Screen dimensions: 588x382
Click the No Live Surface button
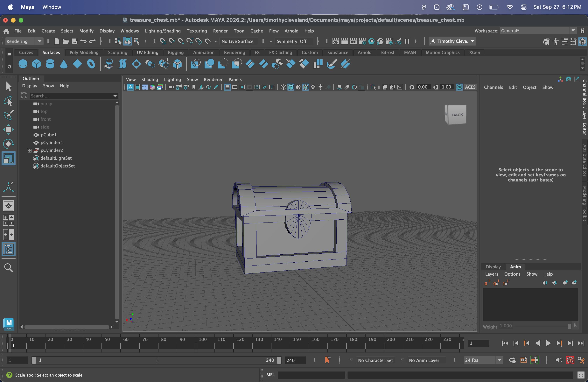237,41
